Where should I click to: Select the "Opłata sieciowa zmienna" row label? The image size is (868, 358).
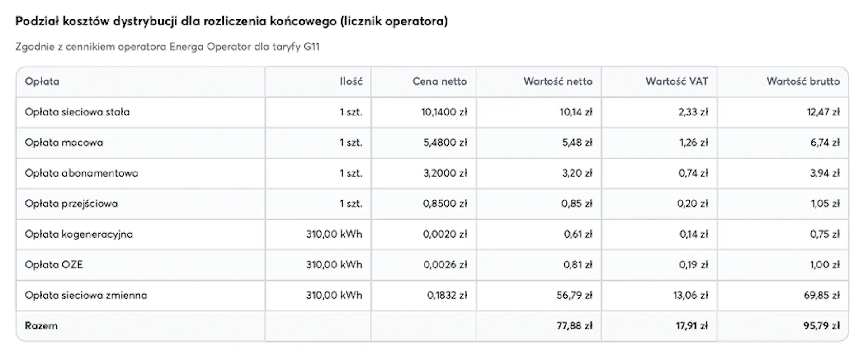86,295
